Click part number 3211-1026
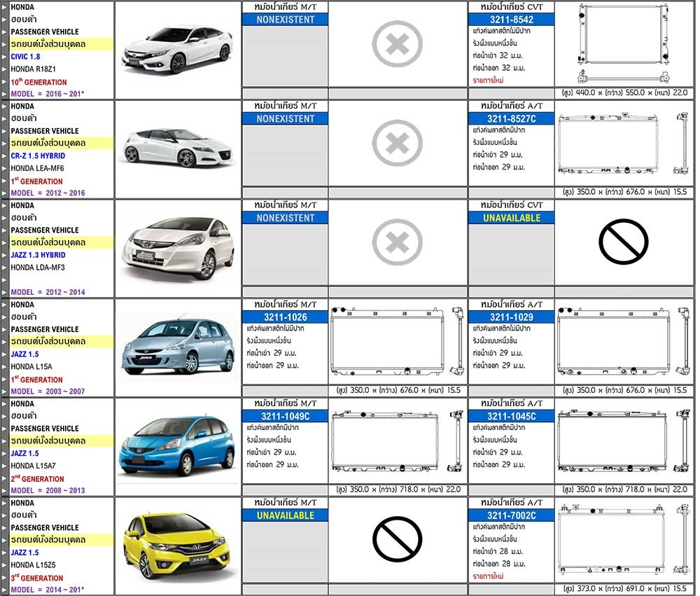Viewport: 700px width, 596px height. pos(286,317)
